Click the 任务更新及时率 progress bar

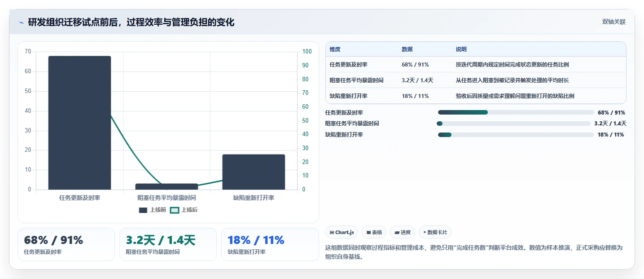(x=516, y=112)
